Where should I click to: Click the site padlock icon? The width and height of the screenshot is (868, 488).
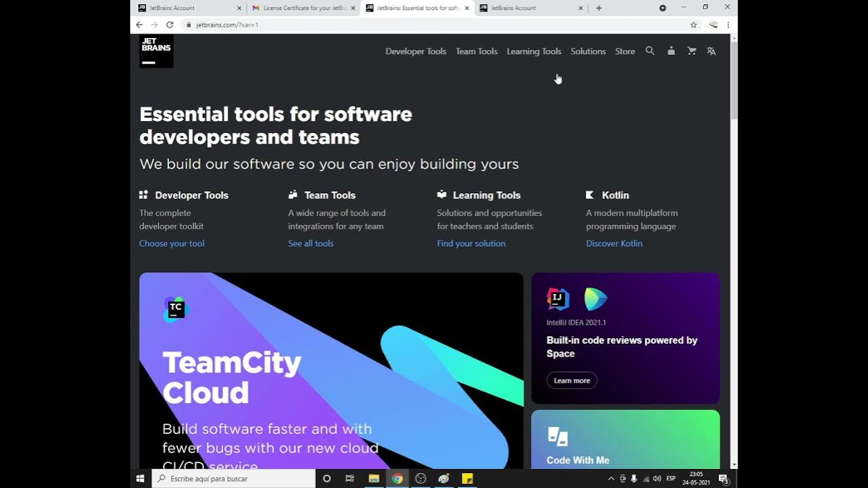point(189,25)
